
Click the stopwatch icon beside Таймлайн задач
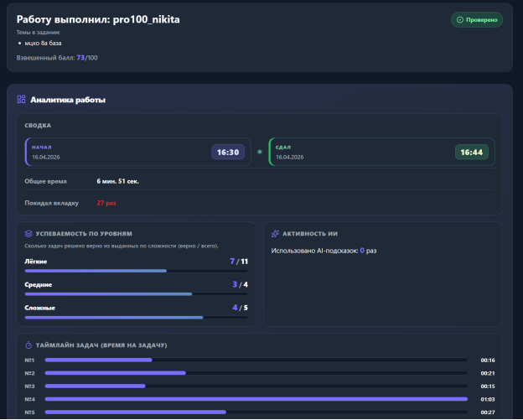(x=28, y=345)
